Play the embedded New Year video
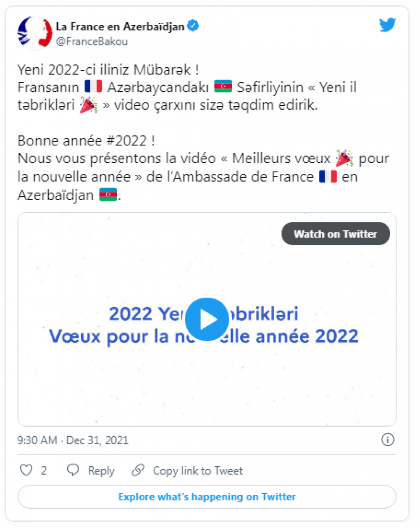Screen dimensions: 420x528 tap(207, 319)
